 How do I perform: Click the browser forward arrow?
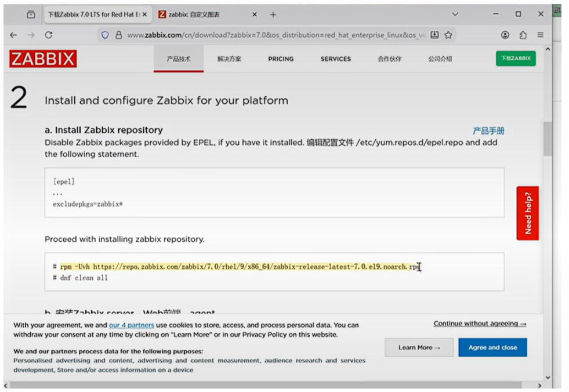click(x=31, y=35)
